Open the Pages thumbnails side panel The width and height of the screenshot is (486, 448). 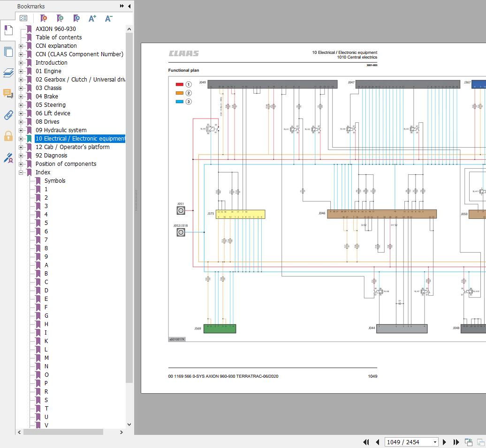tap(8, 52)
